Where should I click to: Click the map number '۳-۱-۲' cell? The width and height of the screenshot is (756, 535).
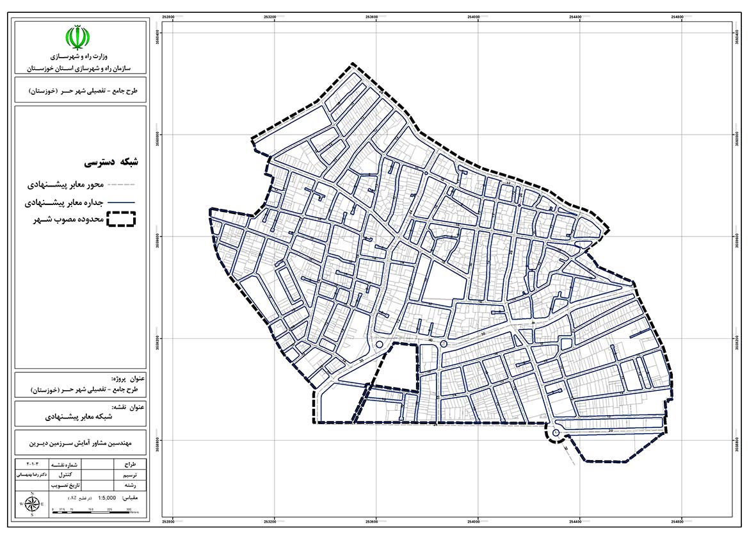(x=32, y=464)
